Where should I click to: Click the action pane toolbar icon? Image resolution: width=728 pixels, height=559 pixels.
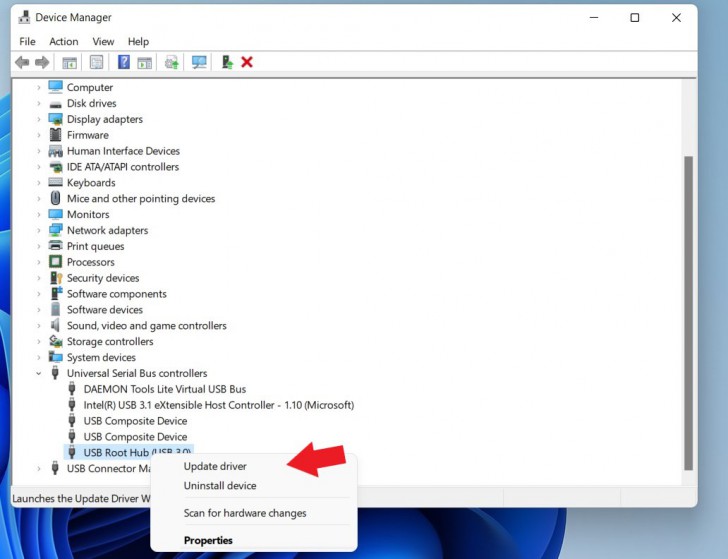pos(144,62)
